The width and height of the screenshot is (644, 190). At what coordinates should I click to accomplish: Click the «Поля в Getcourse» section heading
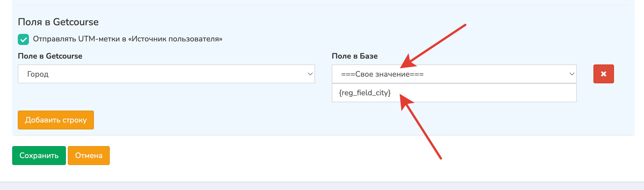tap(58, 22)
